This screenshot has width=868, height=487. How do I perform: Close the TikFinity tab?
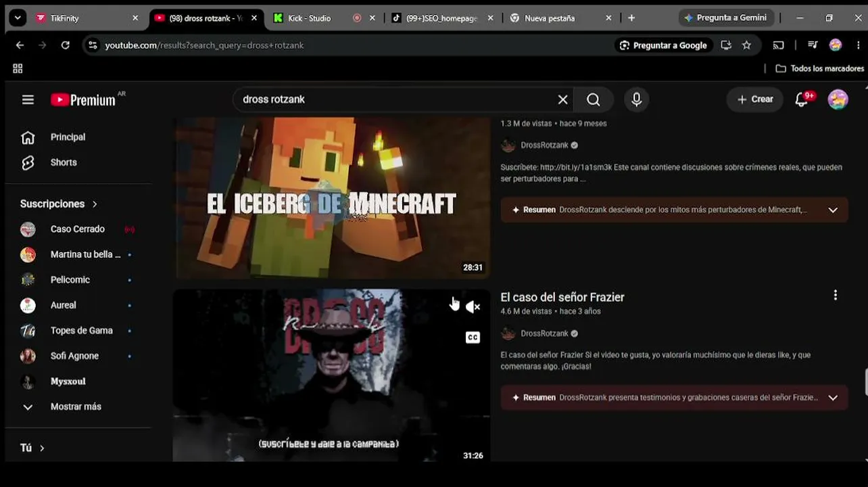[135, 18]
